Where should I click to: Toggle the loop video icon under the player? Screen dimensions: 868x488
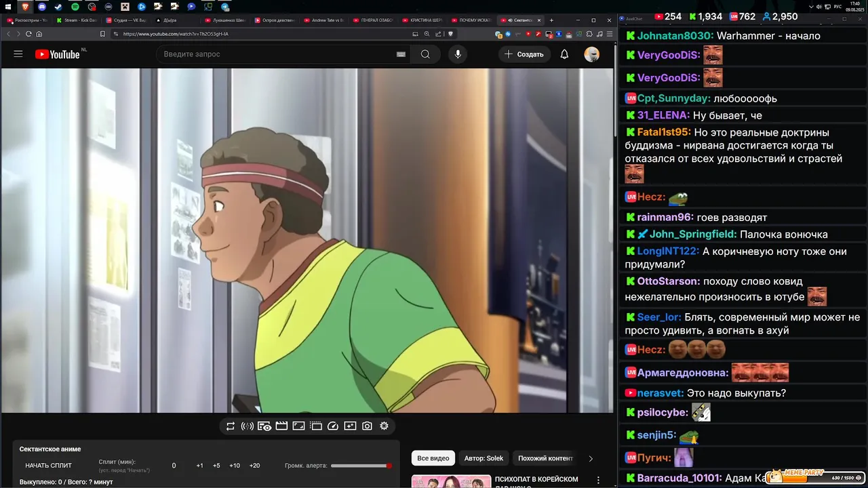(x=231, y=426)
